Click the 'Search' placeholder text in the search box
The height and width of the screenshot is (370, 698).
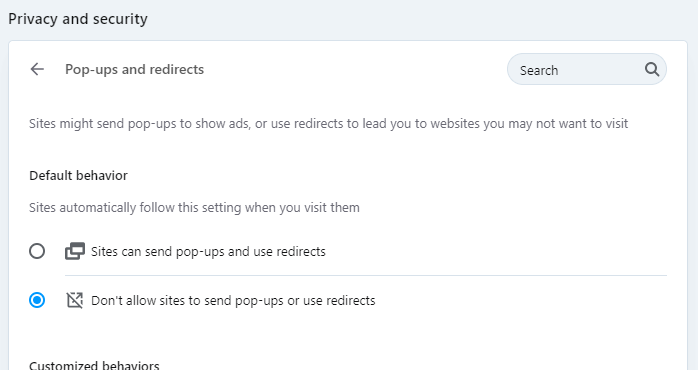539,70
